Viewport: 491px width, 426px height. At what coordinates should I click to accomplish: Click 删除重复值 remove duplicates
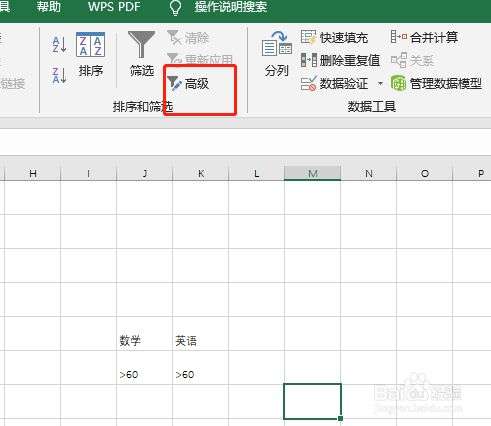[340, 60]
